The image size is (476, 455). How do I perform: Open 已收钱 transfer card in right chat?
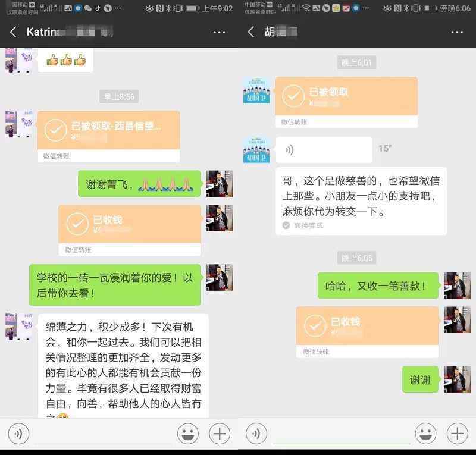[x=367, y=327]
